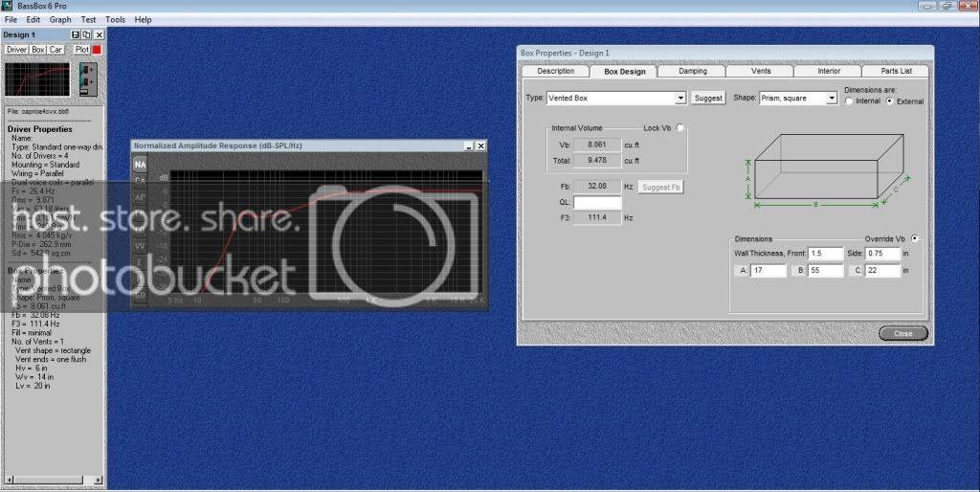Click the F3 value field

click(x=597, y=217)
